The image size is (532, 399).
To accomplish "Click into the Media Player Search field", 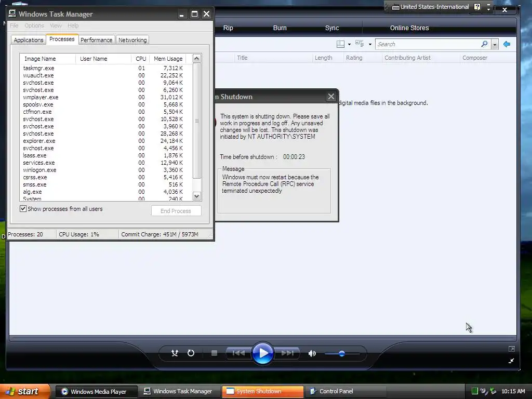I will pos(428,44).
